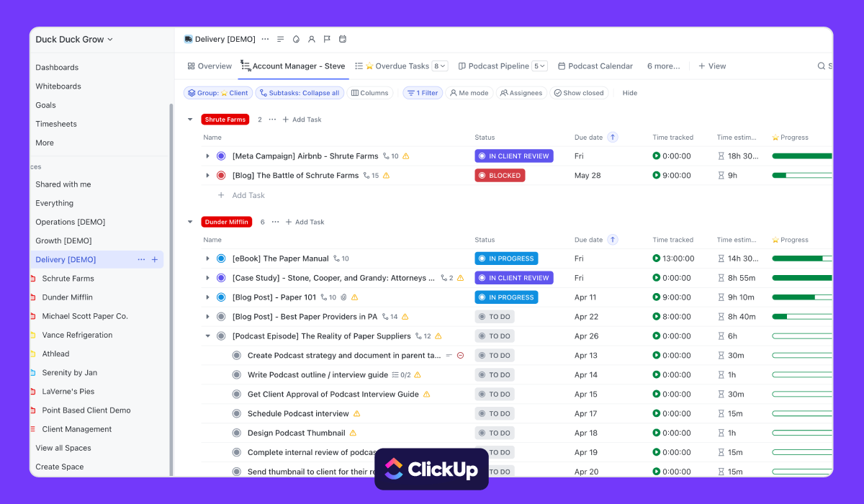Toggle Show closed tasks
Screen dimensions: 864x504
tap(579, 92)
